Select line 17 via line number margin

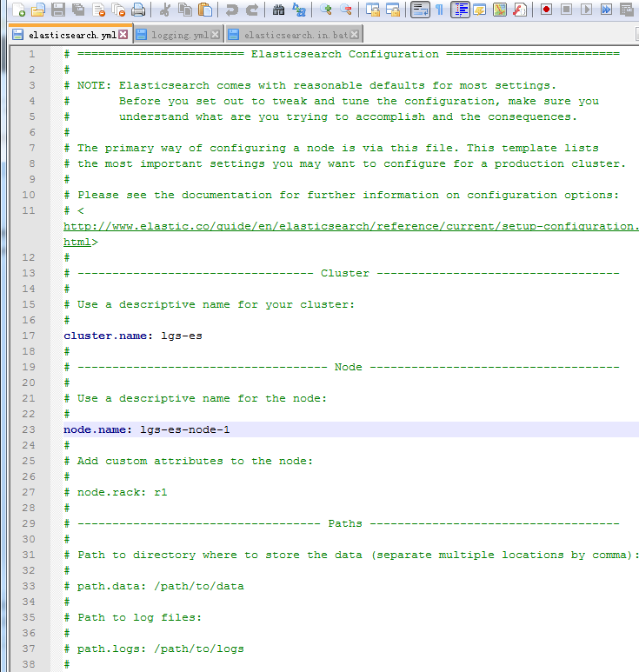[29, 336]
